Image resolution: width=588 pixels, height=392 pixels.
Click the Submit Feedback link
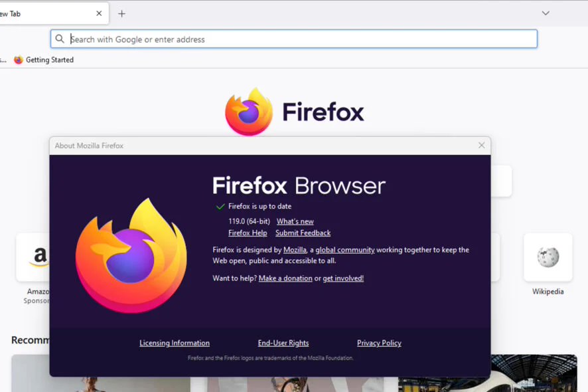point(303,233)
